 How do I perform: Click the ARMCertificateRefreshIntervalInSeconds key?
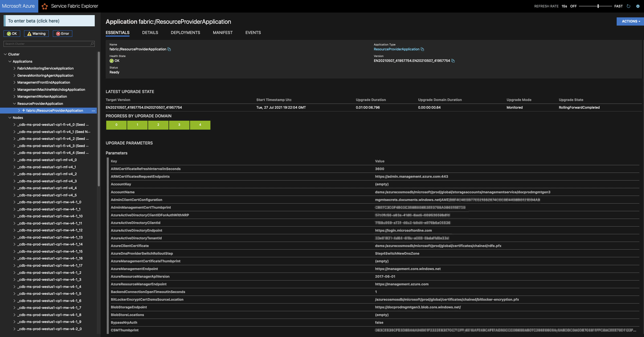(x=146, y=169)
